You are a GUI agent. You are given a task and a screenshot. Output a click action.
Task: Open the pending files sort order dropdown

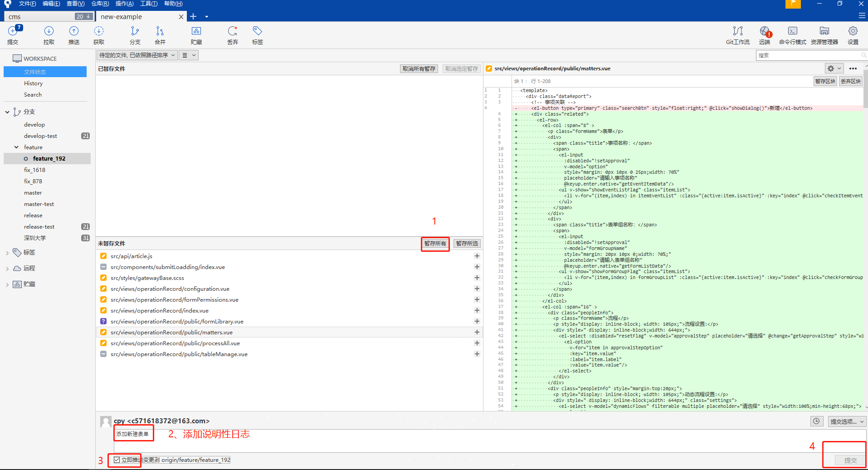tap(137, 55)
